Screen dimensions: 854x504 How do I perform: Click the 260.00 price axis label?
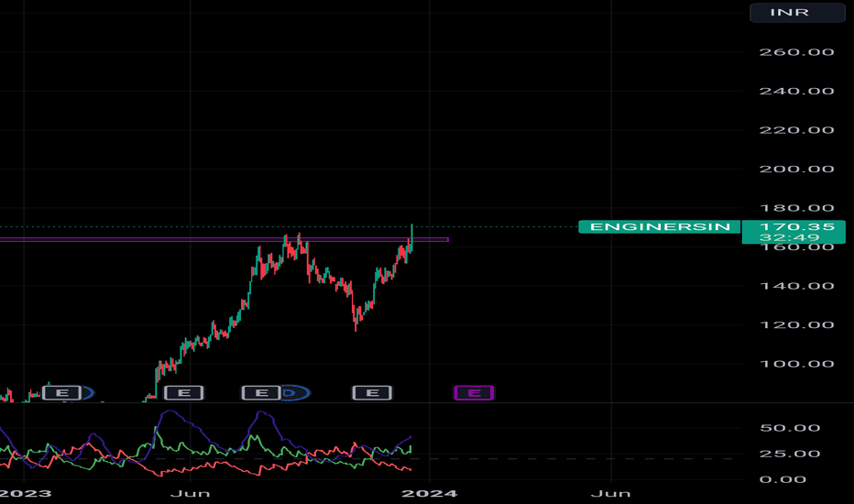[797, 52]
